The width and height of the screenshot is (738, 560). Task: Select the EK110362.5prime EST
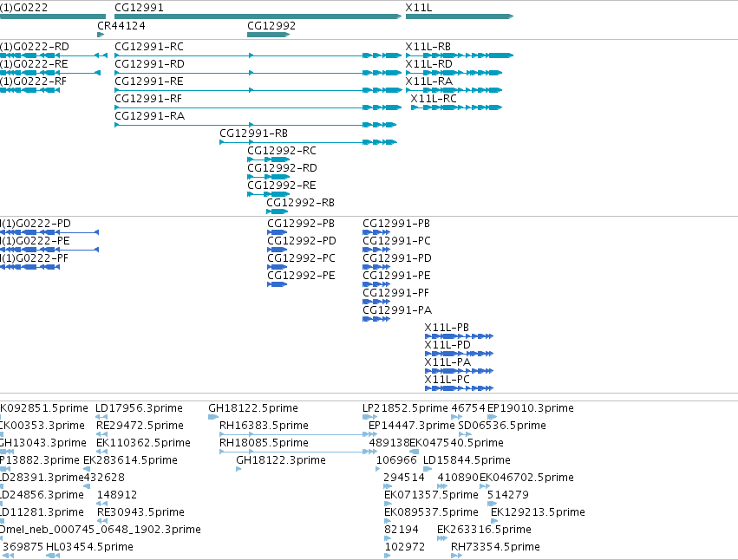pos(144,443)
